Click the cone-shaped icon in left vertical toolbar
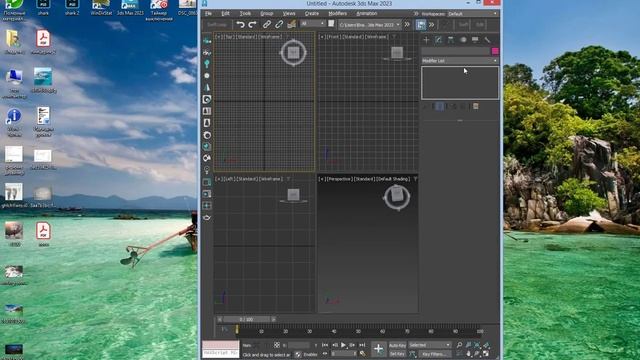 pyautogui.click(x=207, y=87)
